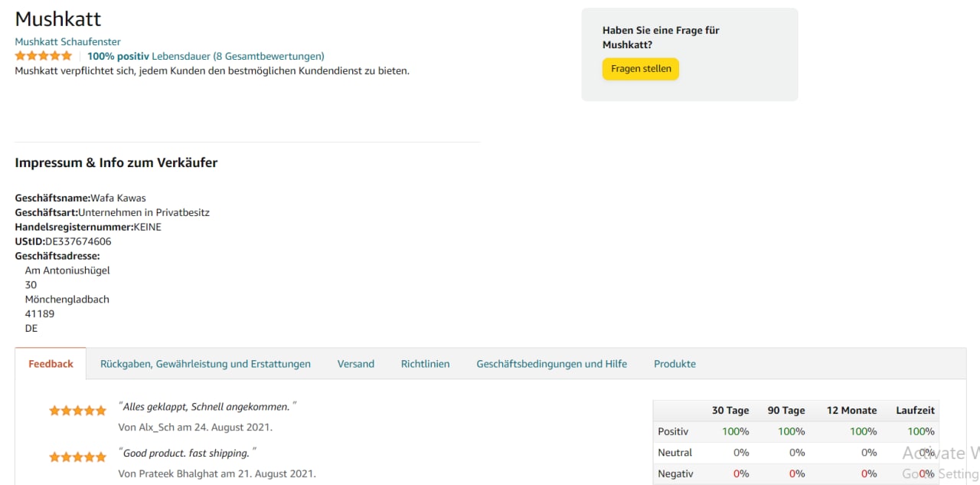Image resolution: width=980 pixels, height=485 pixels.
Task: Click "Von Prateek Bhalghat am 21. August 2021."
Action: [x=217, y=474]
